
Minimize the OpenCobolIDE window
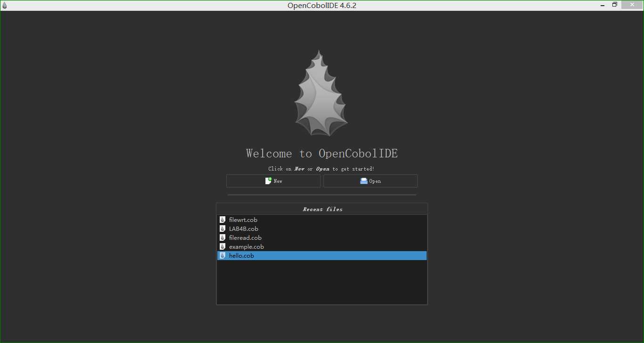[602, 5]
